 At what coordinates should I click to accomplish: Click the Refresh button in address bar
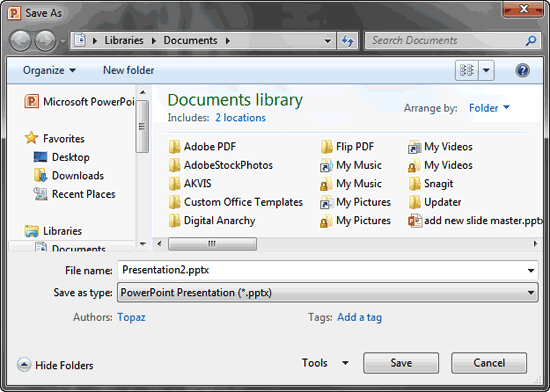pyautogui.click(x=347, y=41)
